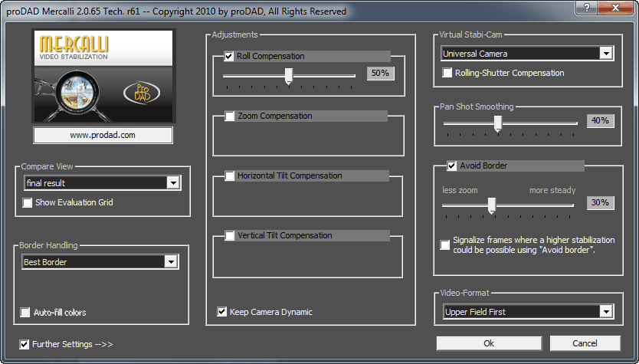
Task: Click the 'Best Border' value text
Action: pos(45,262)
